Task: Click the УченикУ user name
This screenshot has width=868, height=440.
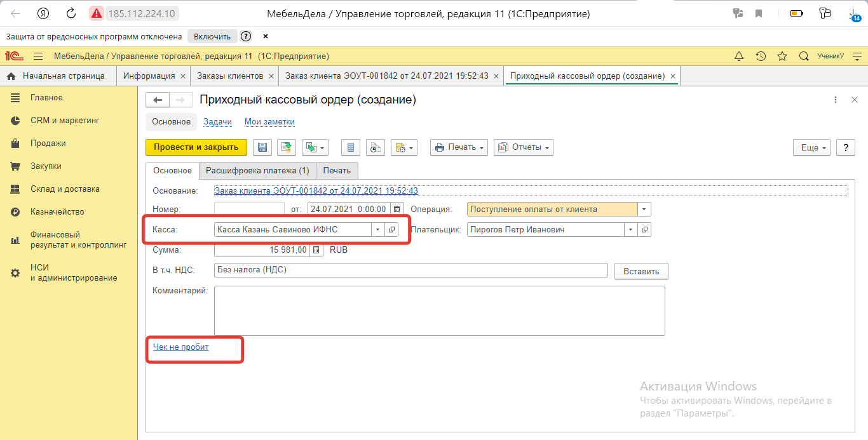Action: click(831, 56)
